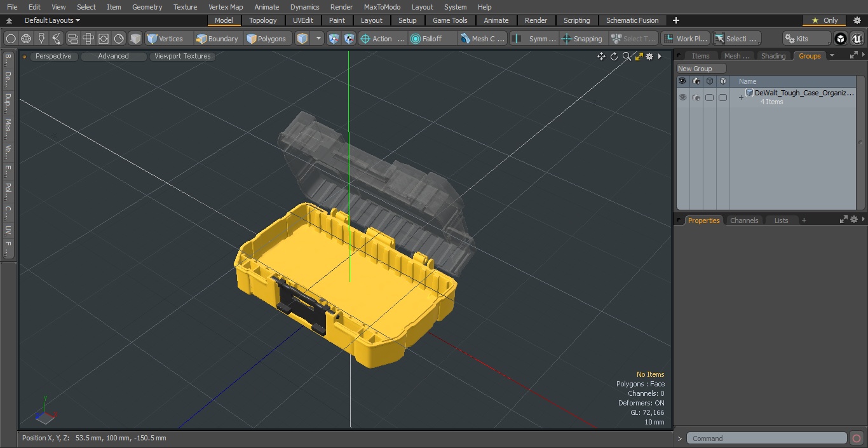Open the Geometry menu
The height and width of the screenshot is (448, 868).
point(147,7)
